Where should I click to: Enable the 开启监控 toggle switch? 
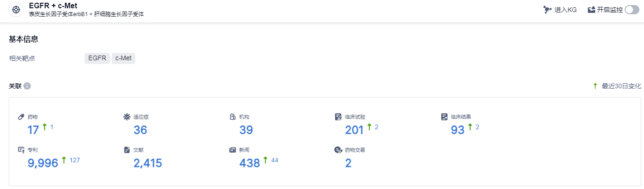tap(632, 10)
